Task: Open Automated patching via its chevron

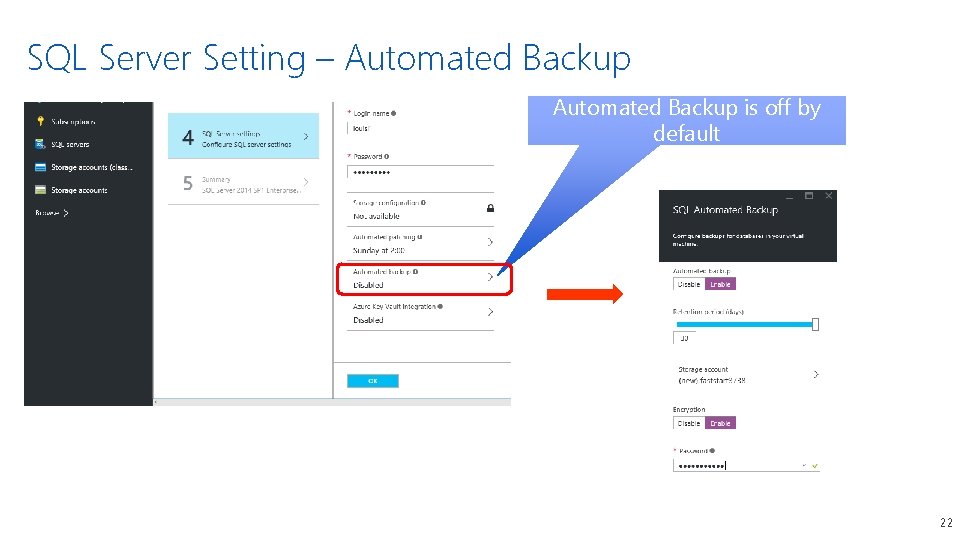Action: coord(490,242)
